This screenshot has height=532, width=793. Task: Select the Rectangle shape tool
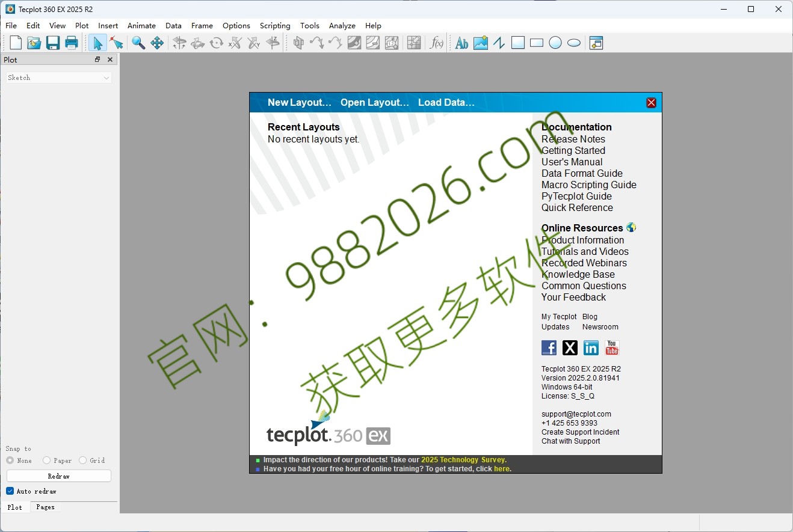coord(537,43)
